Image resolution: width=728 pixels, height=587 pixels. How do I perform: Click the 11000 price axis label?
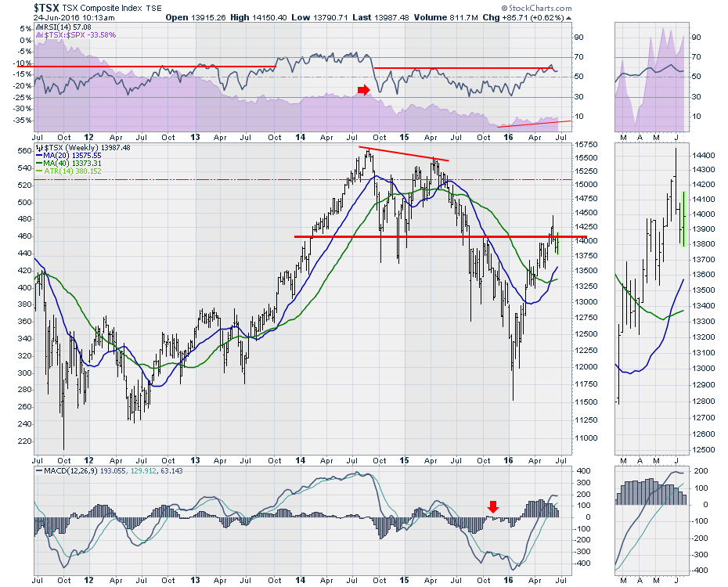coord(586,438)
